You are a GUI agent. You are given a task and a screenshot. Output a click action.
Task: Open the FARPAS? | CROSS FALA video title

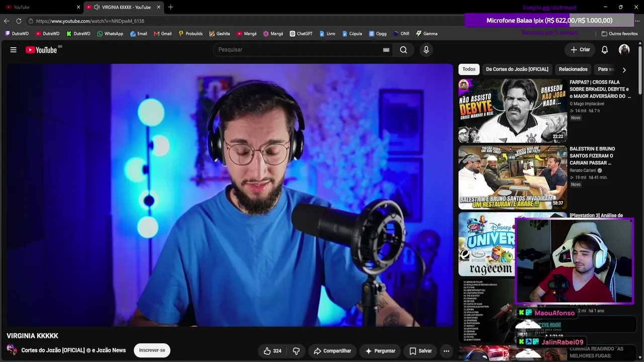click(600, 89)
